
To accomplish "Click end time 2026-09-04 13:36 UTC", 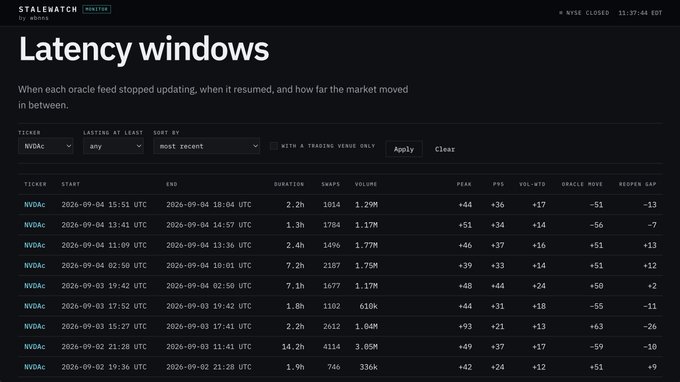I will (x=209, y=245).
